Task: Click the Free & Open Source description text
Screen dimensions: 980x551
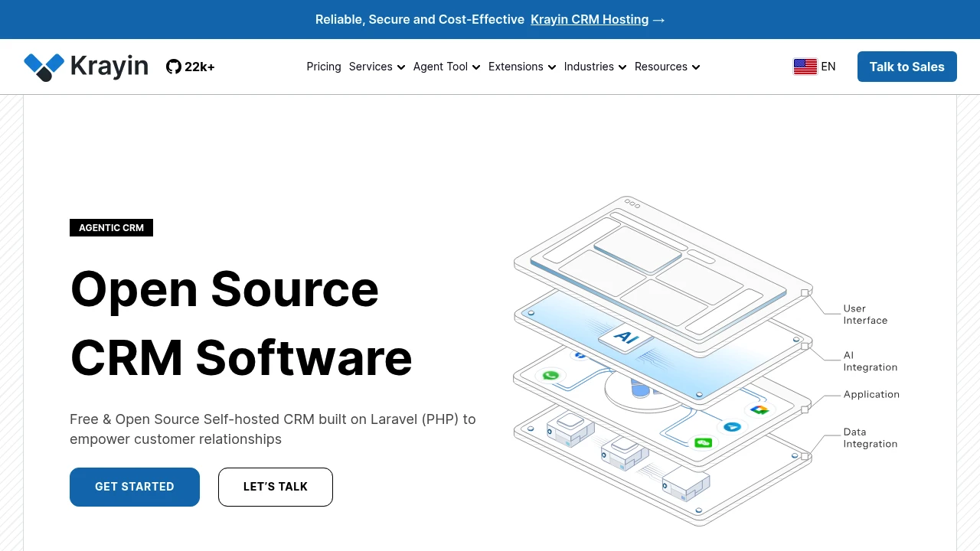Action: 273,429
